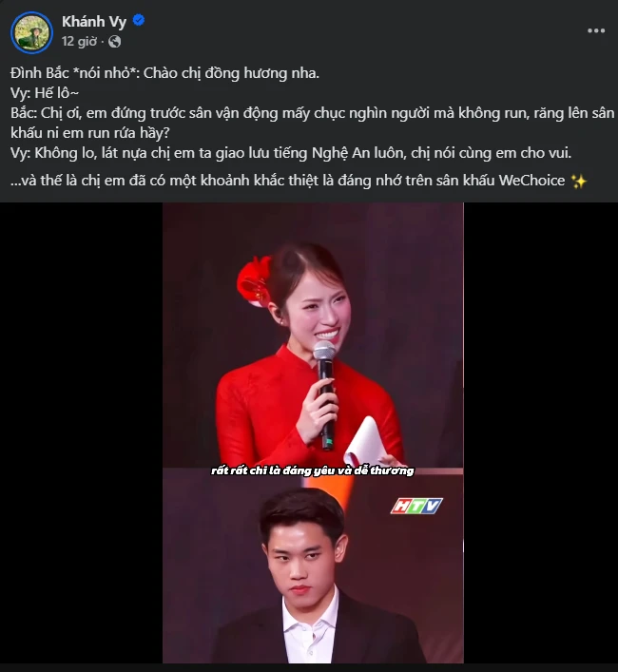The width and height of the screenshot is (618, 672).
Task: Open the post via the 12 giờ timestamp
Action: (x=79, y=42)
